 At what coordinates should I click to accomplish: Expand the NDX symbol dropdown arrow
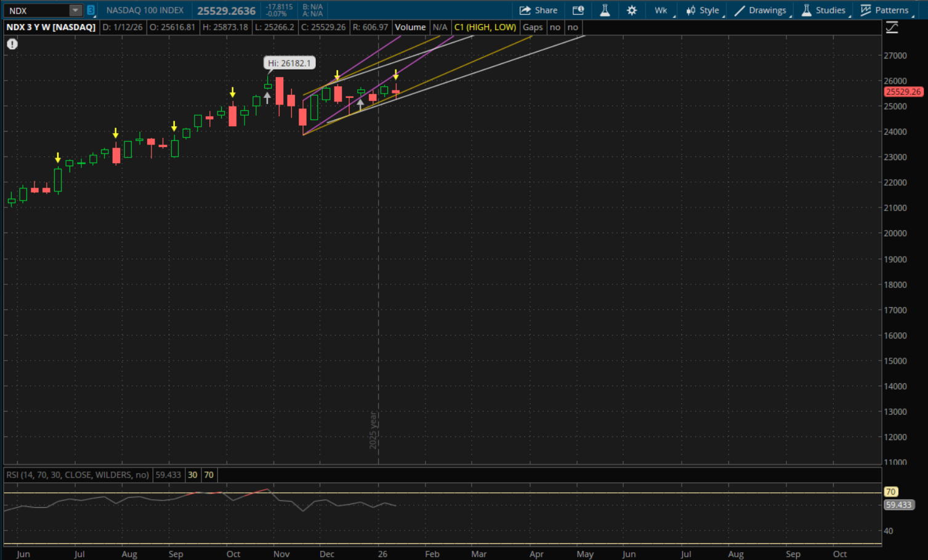tap(75, 10)
